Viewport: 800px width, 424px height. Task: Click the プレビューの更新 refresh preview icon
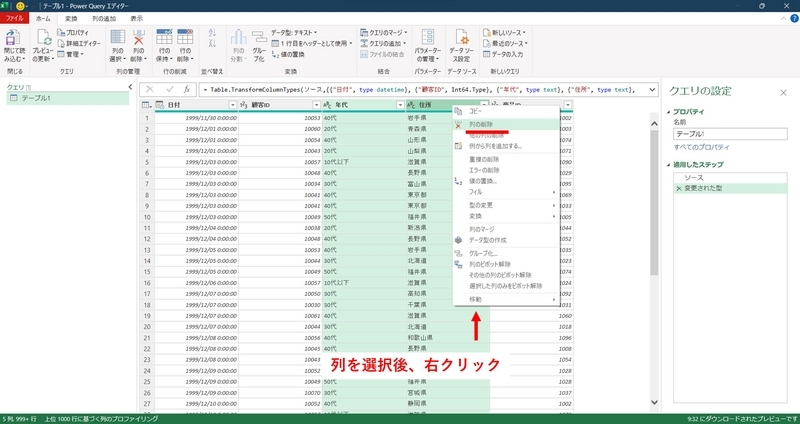tap(43, 38)
